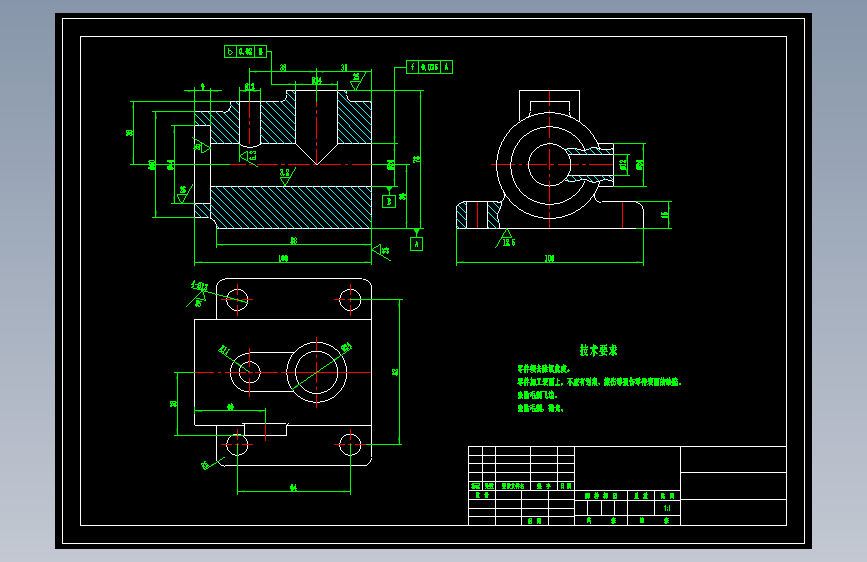Click the third technical requirement line

537,395
